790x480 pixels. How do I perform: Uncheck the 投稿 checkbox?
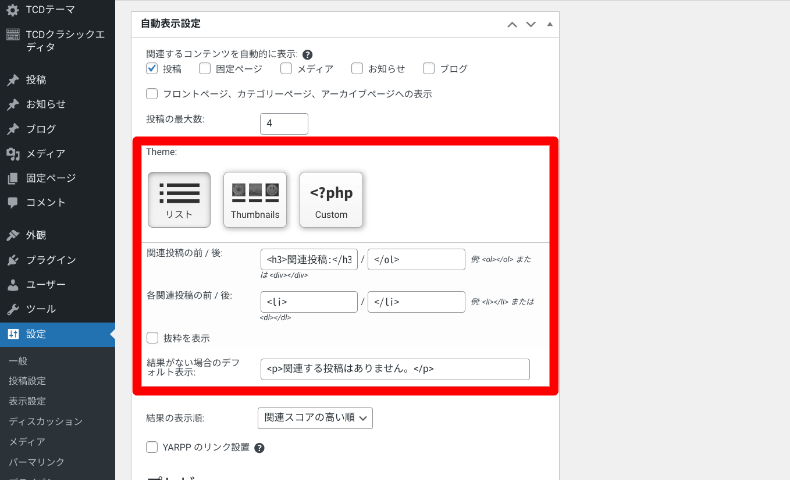152,68
